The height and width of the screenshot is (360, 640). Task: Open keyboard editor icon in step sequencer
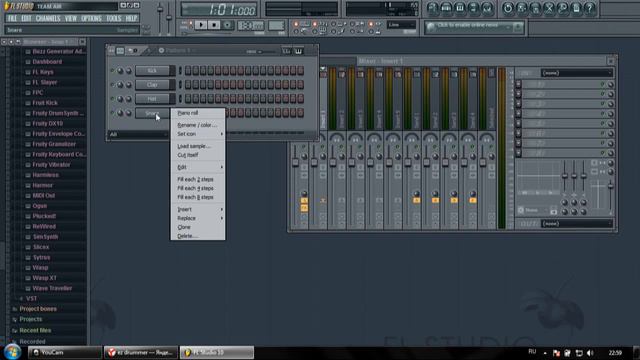pyautogui.click(x=298, y=51)
